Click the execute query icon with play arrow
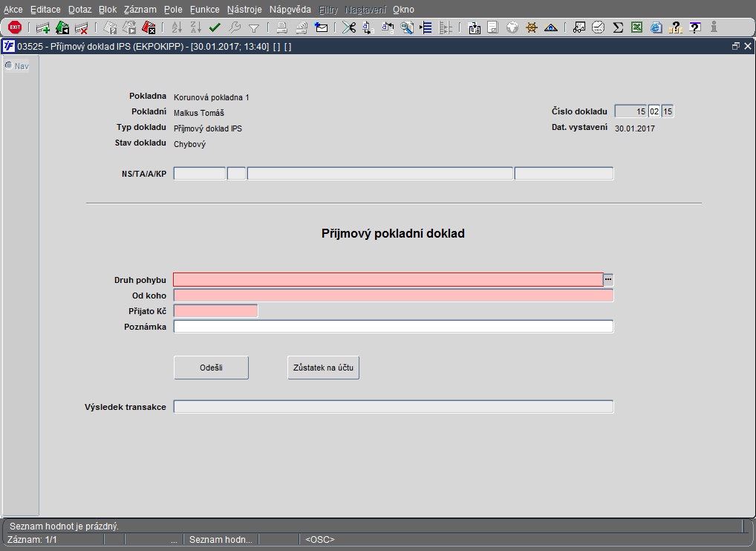Viewport: 756px width, 551px height. tap(129, 28)
